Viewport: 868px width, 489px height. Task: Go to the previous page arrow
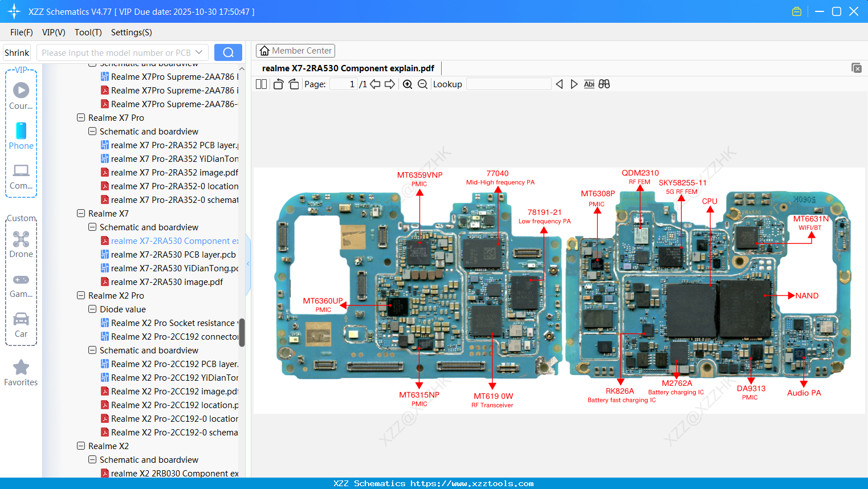[375, 84]
